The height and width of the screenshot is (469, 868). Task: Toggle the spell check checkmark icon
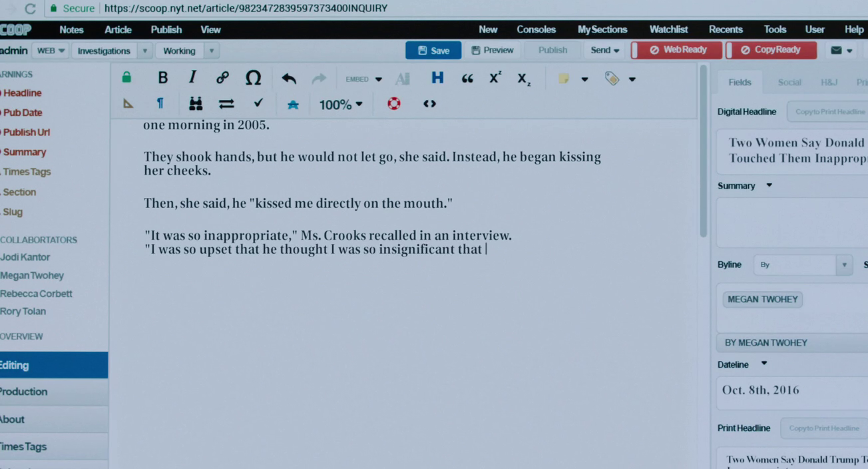click(258, 103)
